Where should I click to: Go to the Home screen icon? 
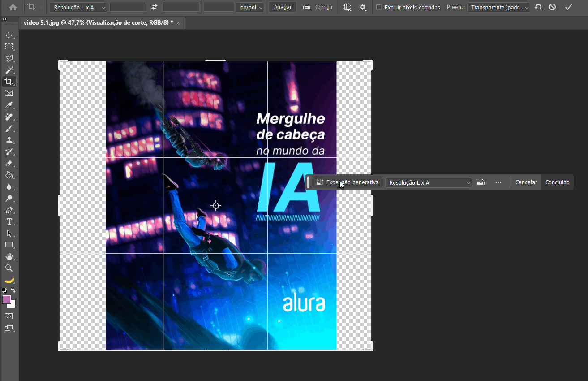tap(13, 7)
